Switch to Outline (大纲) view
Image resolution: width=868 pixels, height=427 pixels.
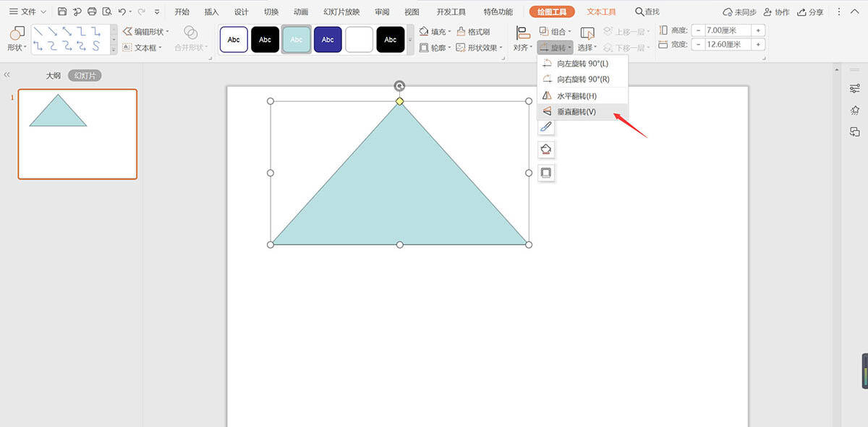tap(54, 75)
